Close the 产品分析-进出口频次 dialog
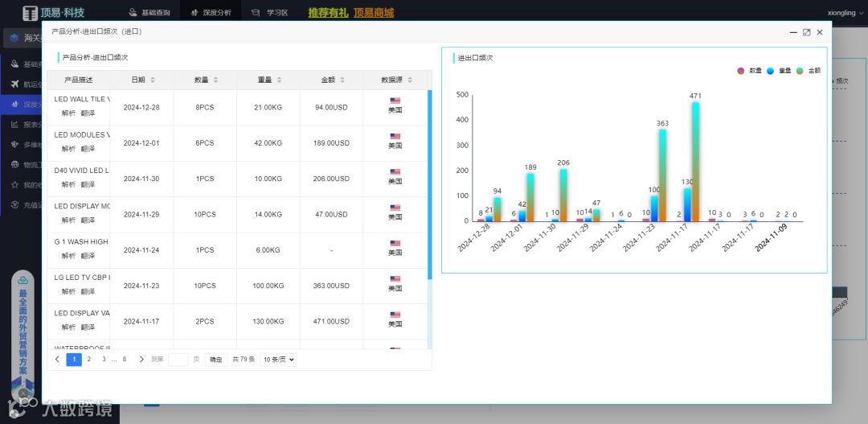 tap(820, 32)
